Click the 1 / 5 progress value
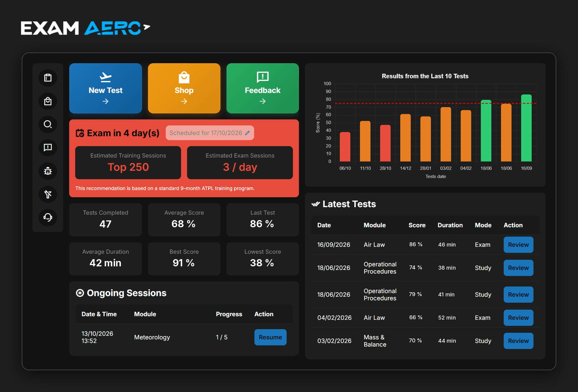578x392 pixels. [222, 337]
